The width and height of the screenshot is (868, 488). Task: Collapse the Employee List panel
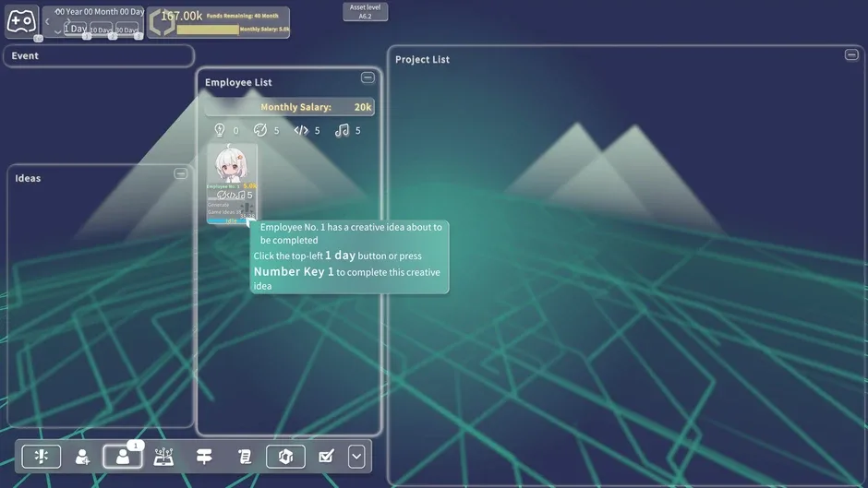coord(368,77)
